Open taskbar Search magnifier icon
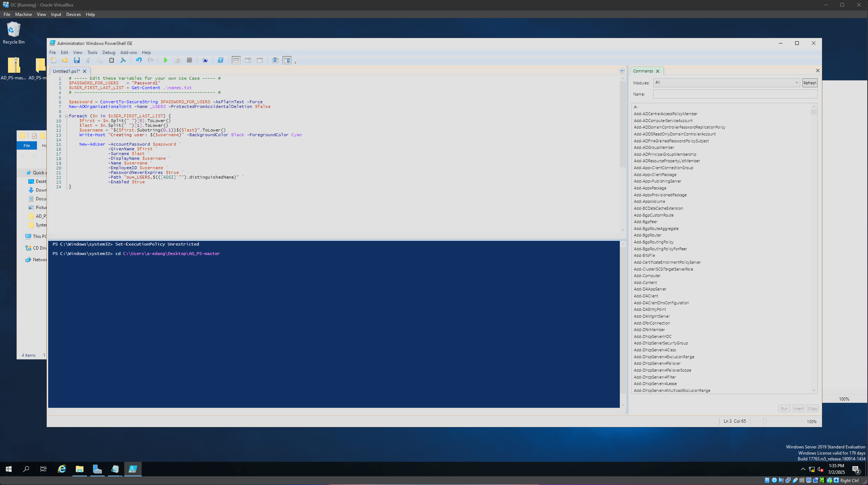Image resolution: width=868 pixels, height=485 pixels. 26,469
